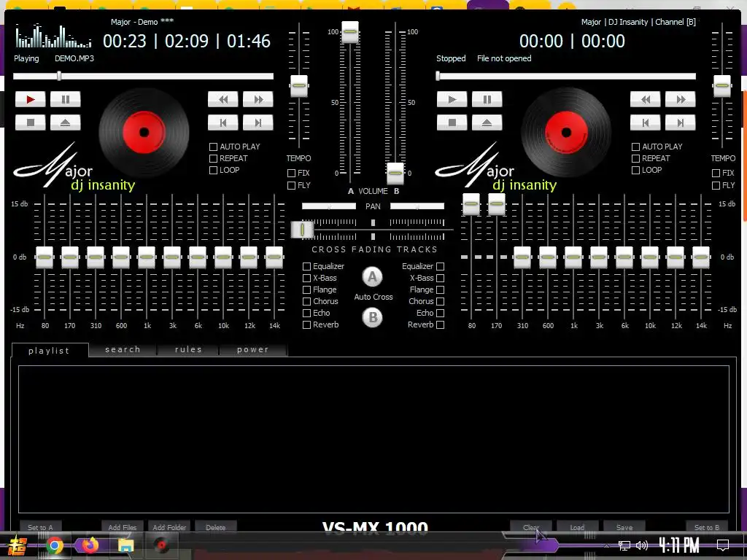Enable LOOP on deck A
Viewport: 747px width, 560px height.
(214, 170)
